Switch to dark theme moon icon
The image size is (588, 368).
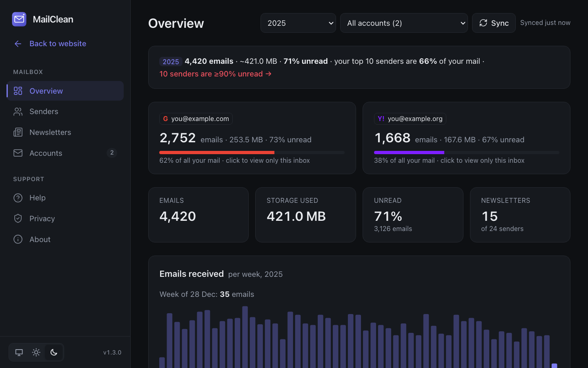coord(54,352)
